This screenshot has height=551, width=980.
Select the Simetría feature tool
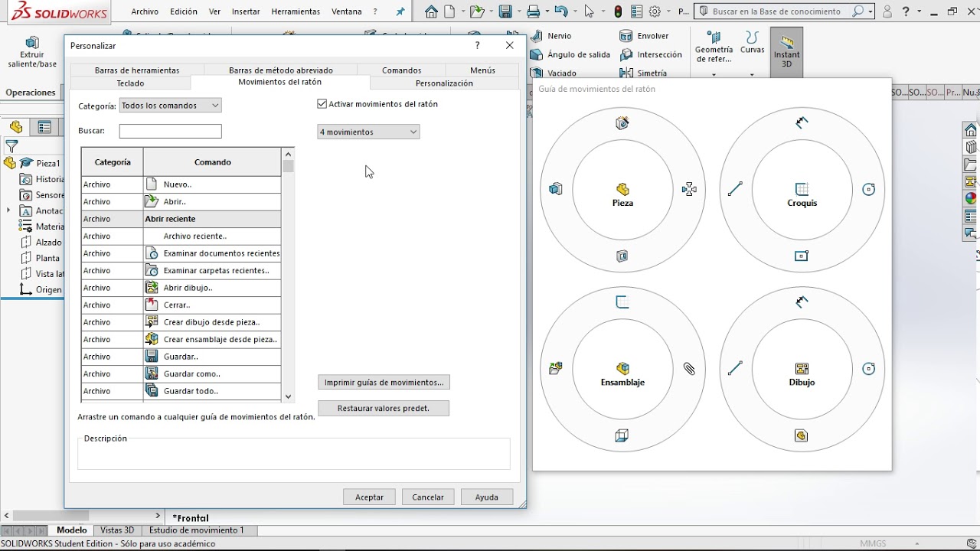(643, 73)
